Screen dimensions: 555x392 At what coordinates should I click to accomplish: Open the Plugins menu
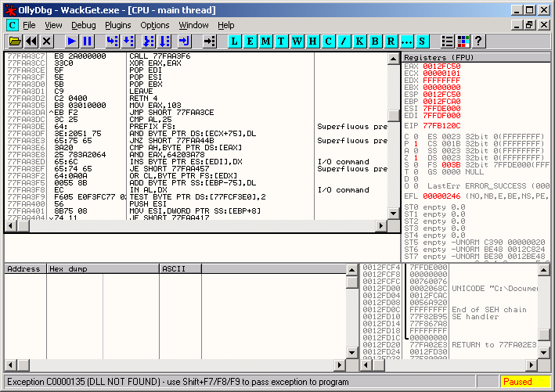point(117,25)
